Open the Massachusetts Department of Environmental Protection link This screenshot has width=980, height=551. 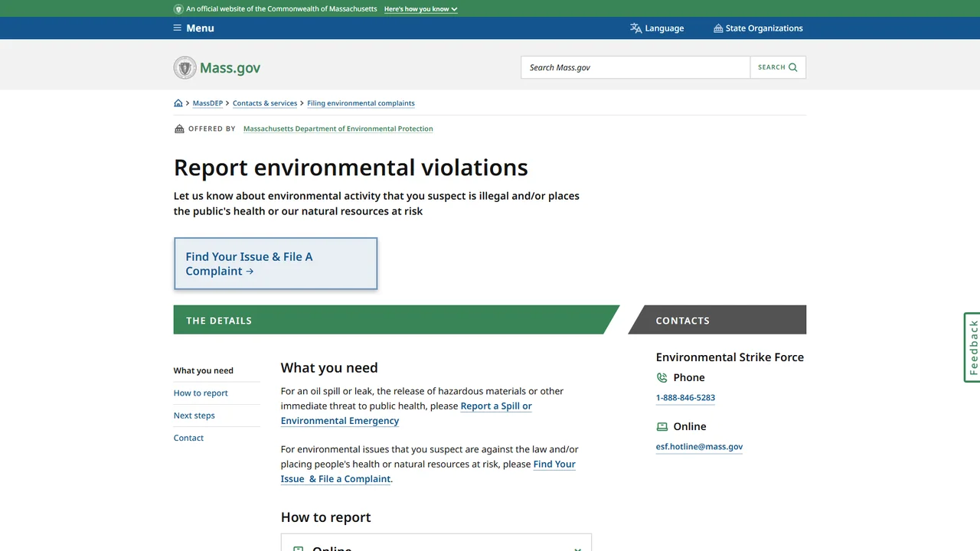tap(338, 129)
